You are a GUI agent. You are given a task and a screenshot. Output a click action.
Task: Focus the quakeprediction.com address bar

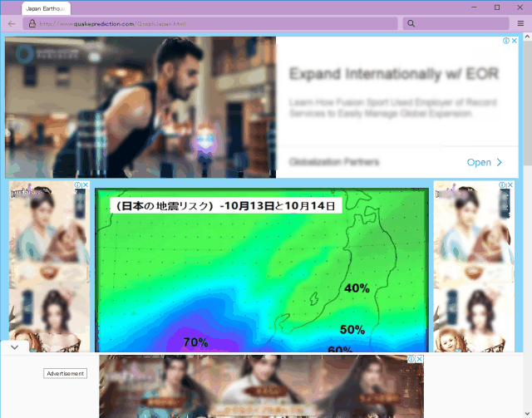[210, 23]
